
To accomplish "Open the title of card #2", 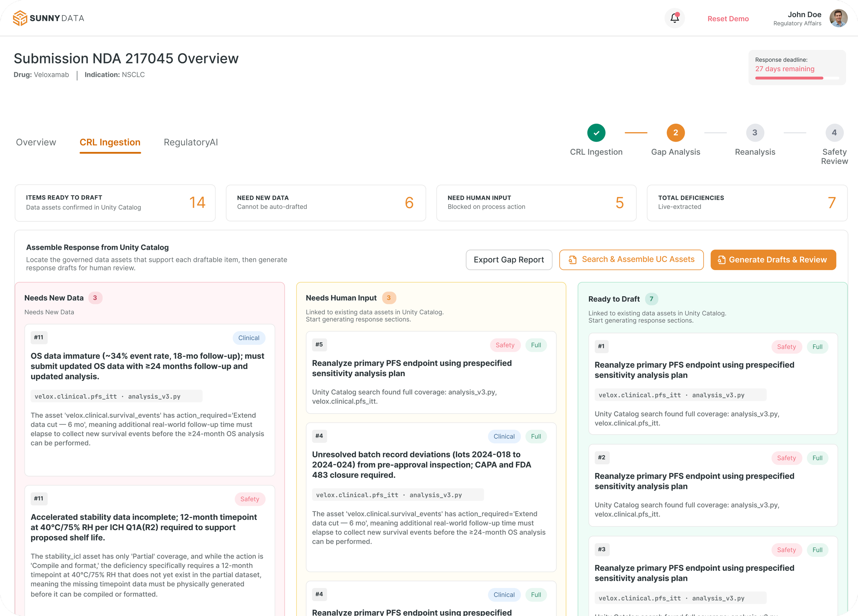I will point(694,481).
